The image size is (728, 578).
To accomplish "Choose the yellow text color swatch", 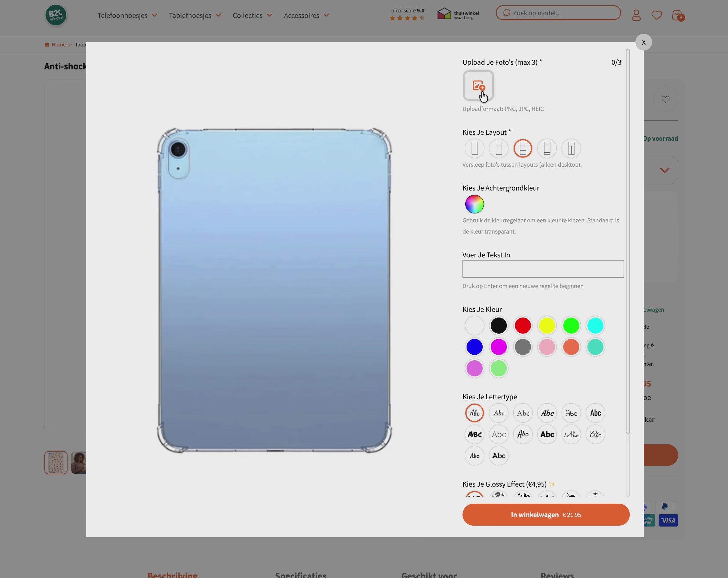I will [547, 326].
